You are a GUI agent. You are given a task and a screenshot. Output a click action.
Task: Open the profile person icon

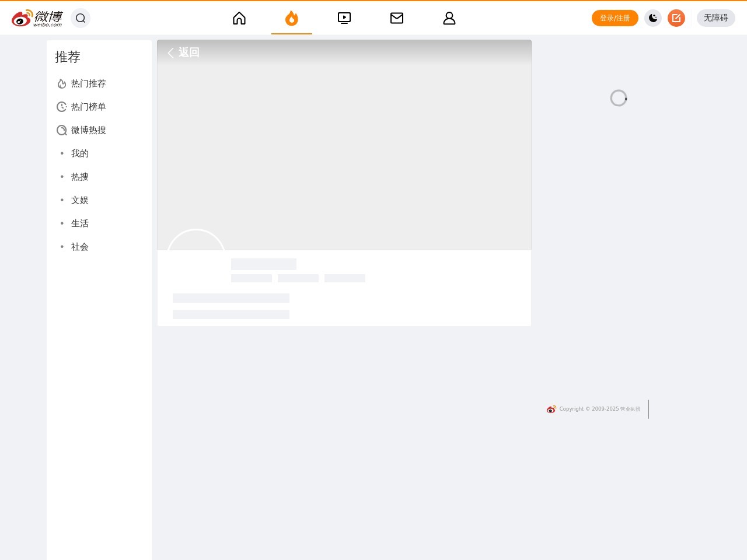449,18
